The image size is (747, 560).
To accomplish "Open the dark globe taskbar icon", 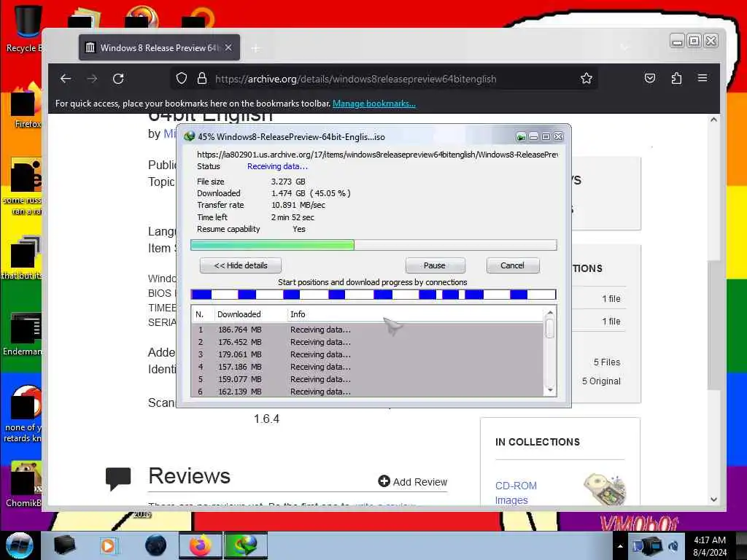I will (155, 545).
